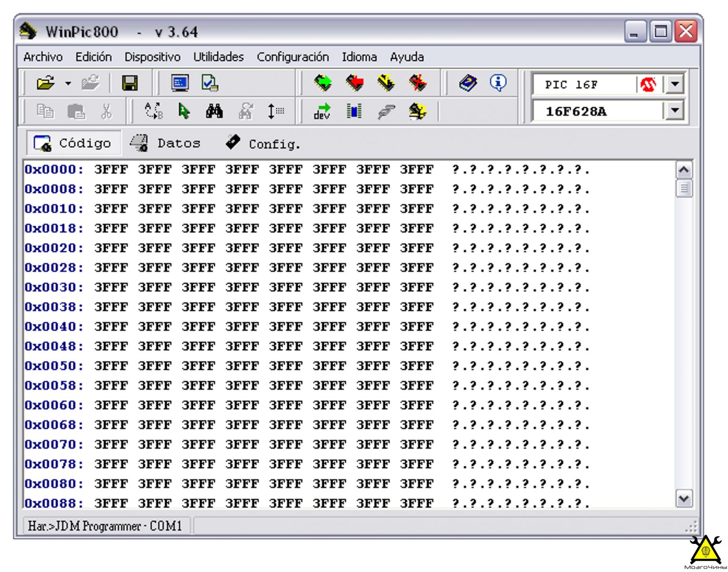The image size is (728, 572).
Task: Click the A-to-B replace icon
Action: tap(153, 111)
